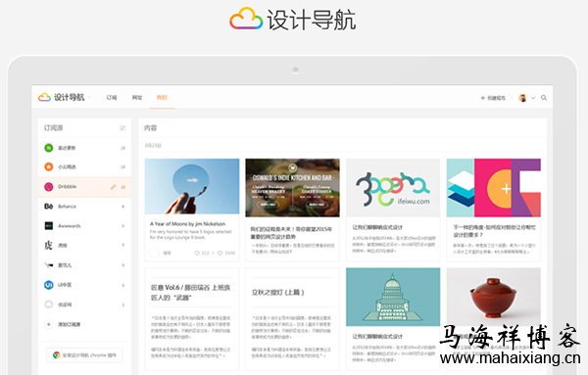Open the colorful layers and plus thumbnail
588x375 pixels.
coord(494,188)
